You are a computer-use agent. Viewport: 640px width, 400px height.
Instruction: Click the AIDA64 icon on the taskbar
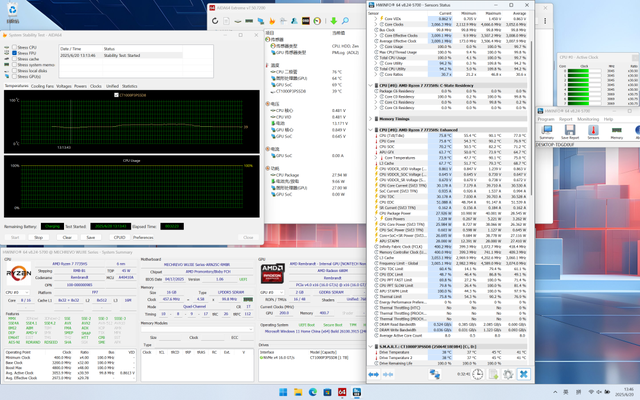[x=342, y=392]
